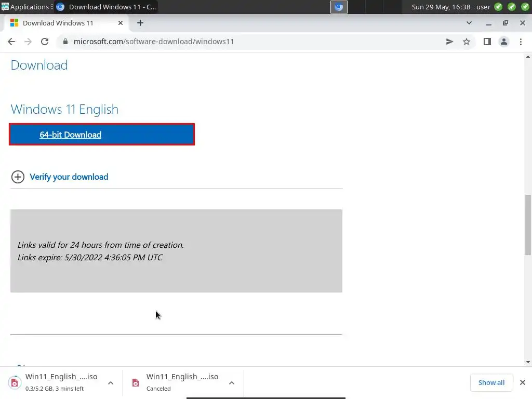Screen dimensions: 532x399
Task: Open a new browser tab
Action: [x=140, y=23]
